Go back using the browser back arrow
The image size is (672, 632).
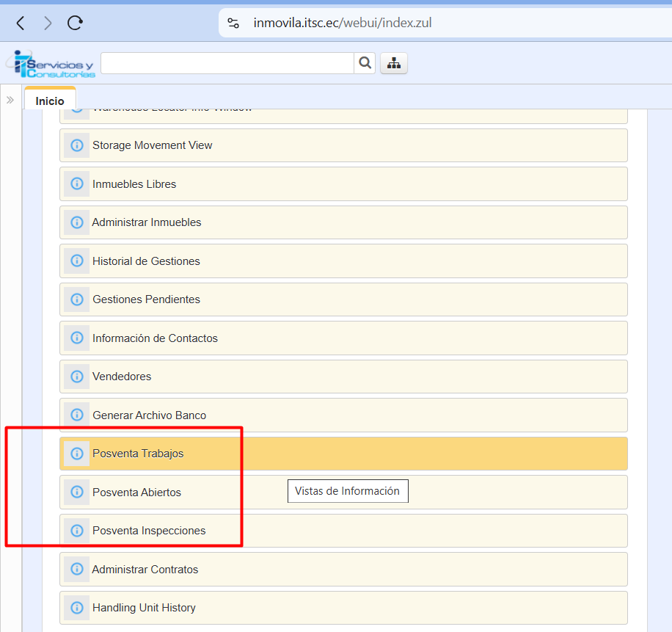tap(21, 23)
